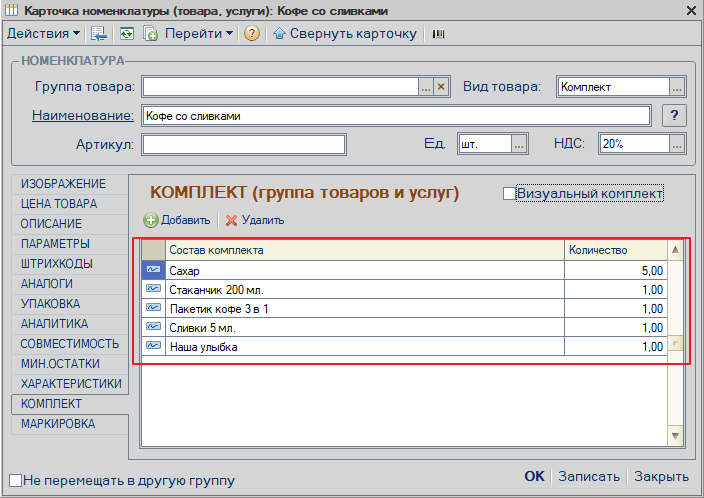Screen dimensions: 704x498
Task: Click the refresh card toolbar icon
Action: coord(127,34)
